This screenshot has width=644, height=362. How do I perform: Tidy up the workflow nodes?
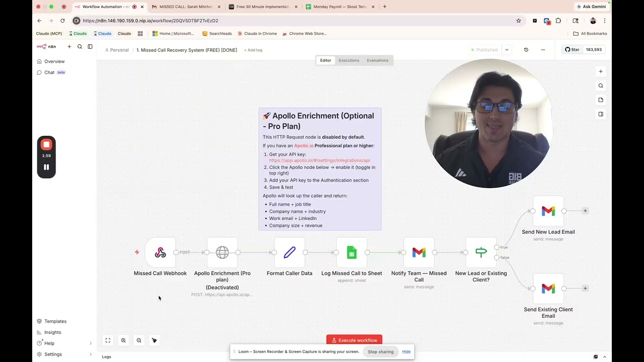pos(154,340)
